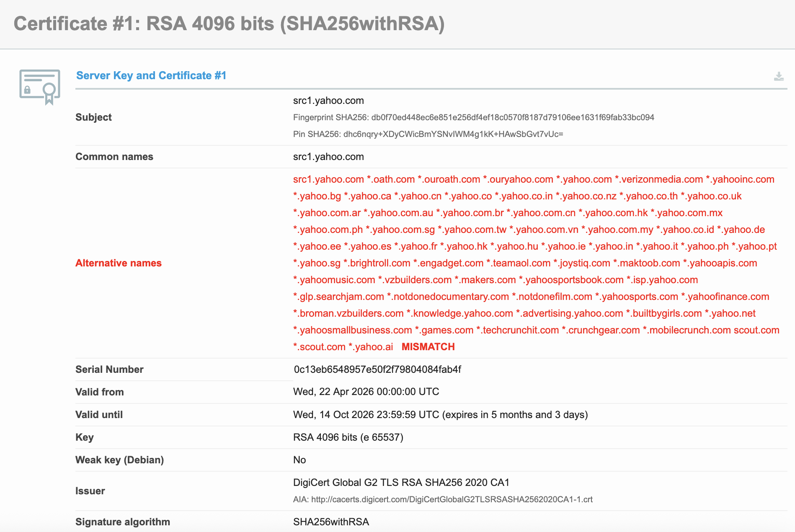Click the MISMATCH warning label

tap(428, 347)
